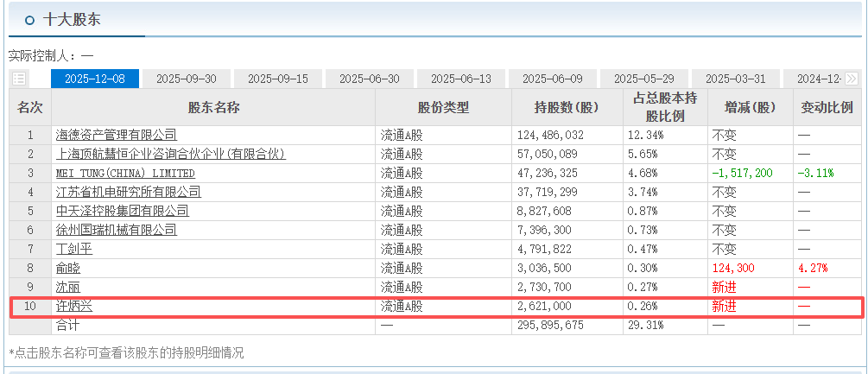Click the green -1,517,200 change value
The height and width of the screenshot is (374, 868).
tap(743, 173)
